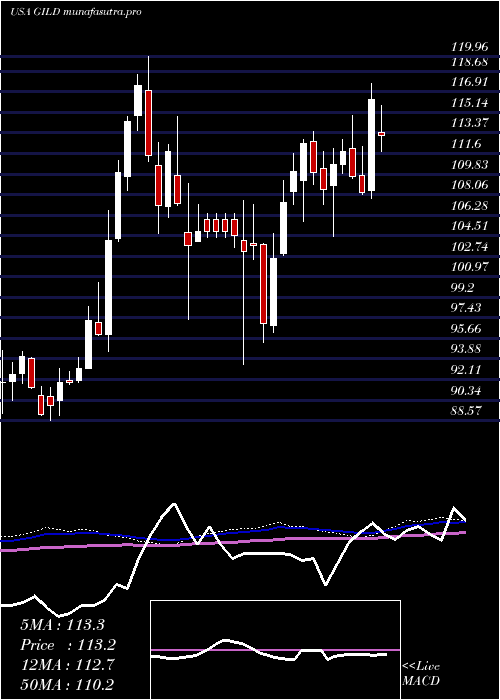Select the 99.2 price level label
This screenshot has height=700, width=500.
click(x=463, y=288)
